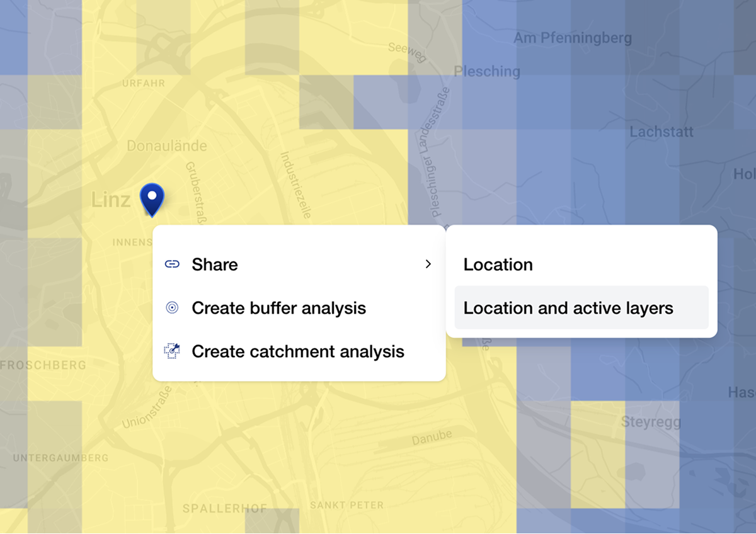Open the Share menu entry
The height and width of the screenshot is (534, 756).
point(299,264)
